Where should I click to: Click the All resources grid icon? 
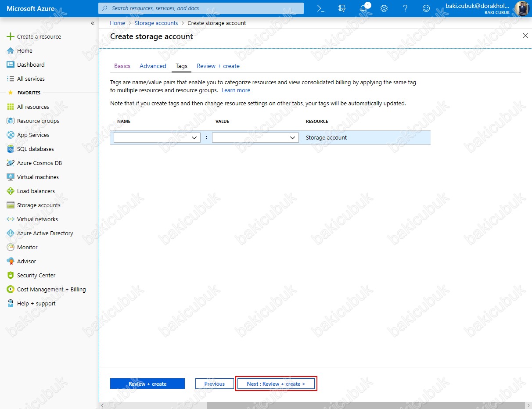pos(11,107)
